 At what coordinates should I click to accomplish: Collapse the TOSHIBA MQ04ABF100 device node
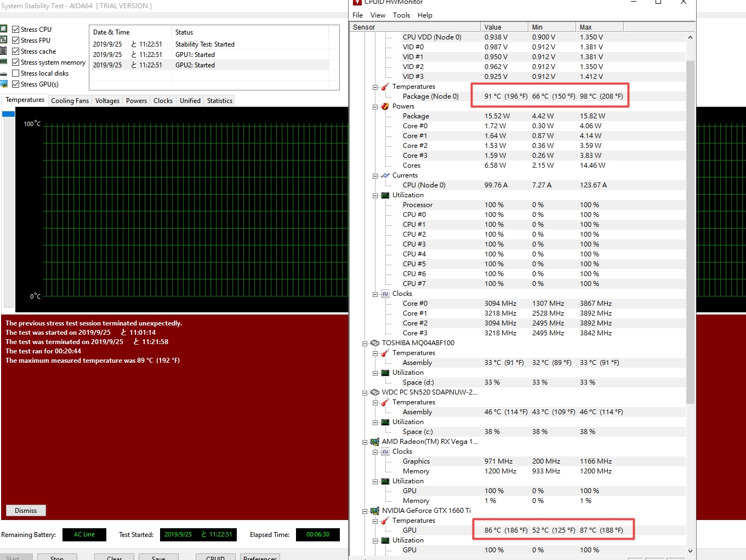tap(365, 344)
